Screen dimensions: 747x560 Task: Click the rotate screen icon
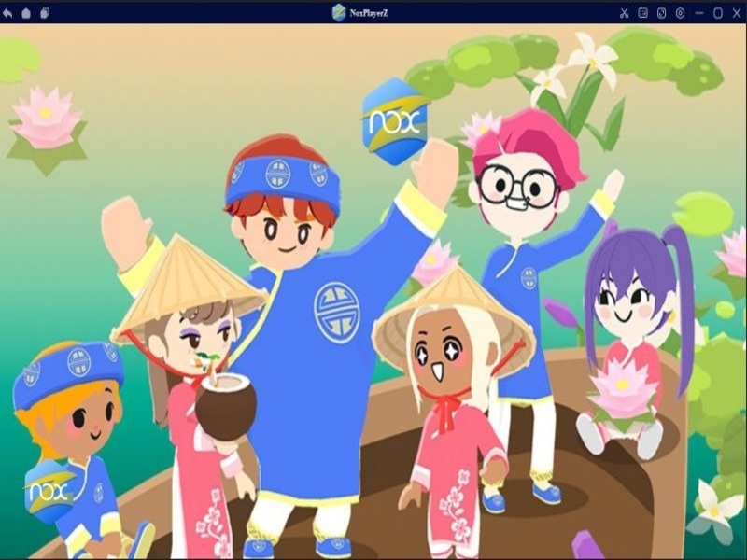click(661, 13)
